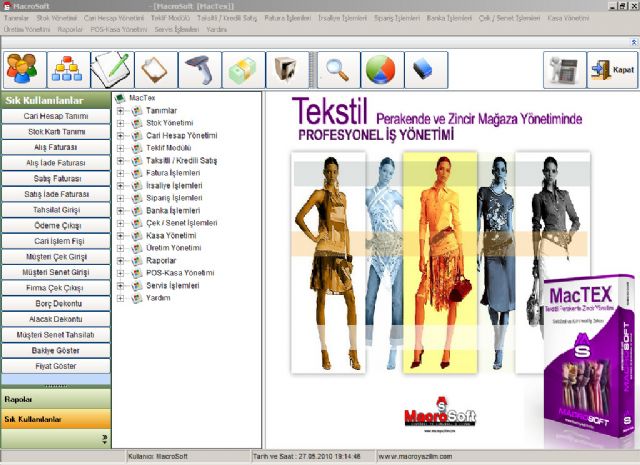The image size is (640, 465).
Task: Launch the barcode scanner toolbar icon
Action: 200,70
